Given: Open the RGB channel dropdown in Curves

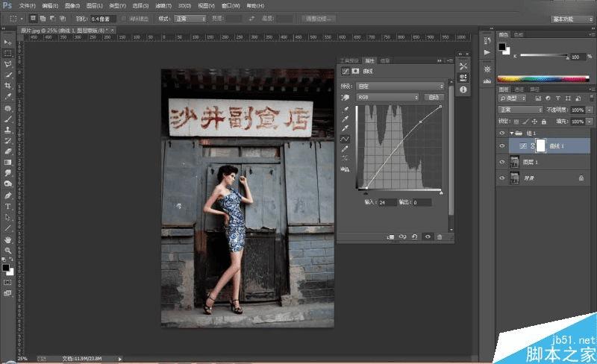Looking at the screenshot, I should click(388, 97).
